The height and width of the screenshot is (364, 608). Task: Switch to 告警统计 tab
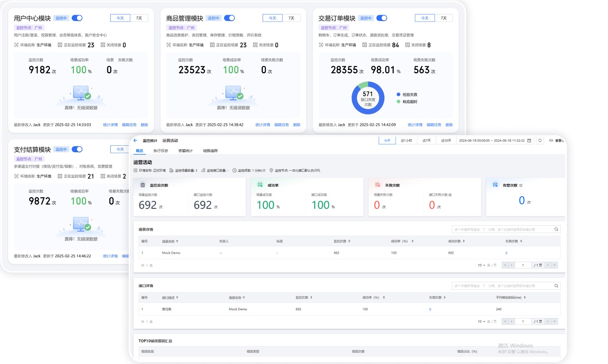[185, 151]
